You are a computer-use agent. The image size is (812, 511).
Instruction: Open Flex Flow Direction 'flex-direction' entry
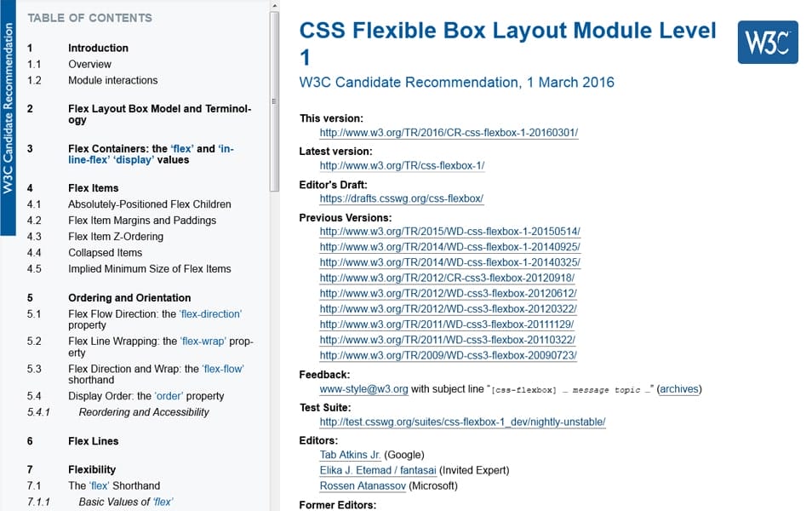155,319
